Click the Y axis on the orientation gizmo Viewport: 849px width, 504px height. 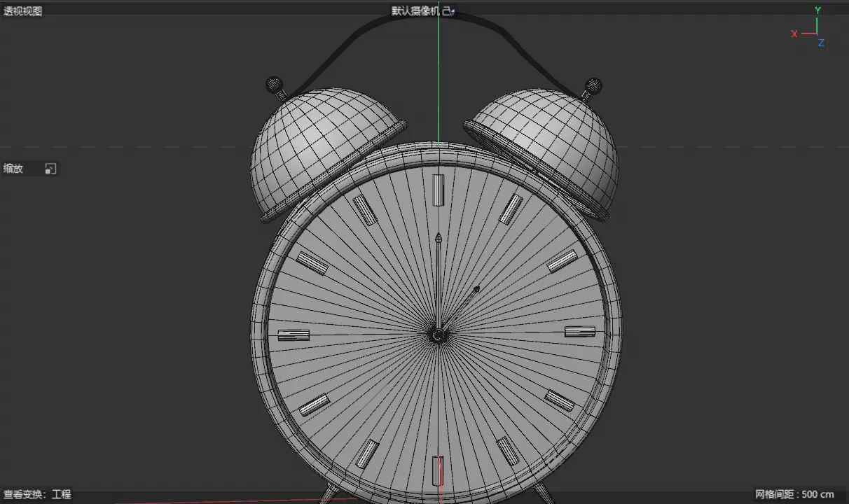817,10
